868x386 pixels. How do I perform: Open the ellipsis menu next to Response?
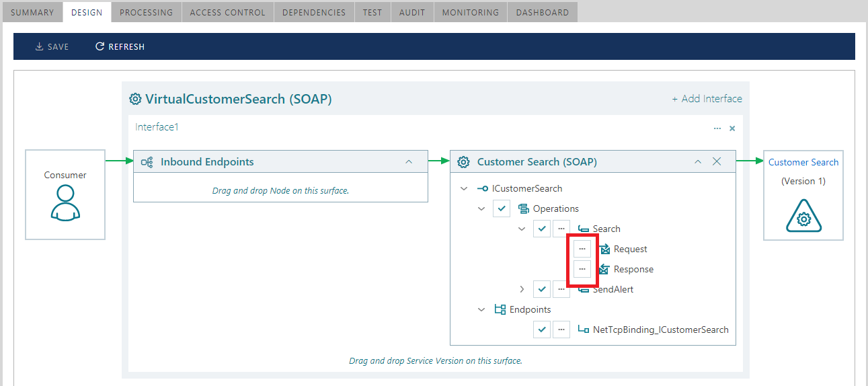pyautogui.click(x=582, y=269)
